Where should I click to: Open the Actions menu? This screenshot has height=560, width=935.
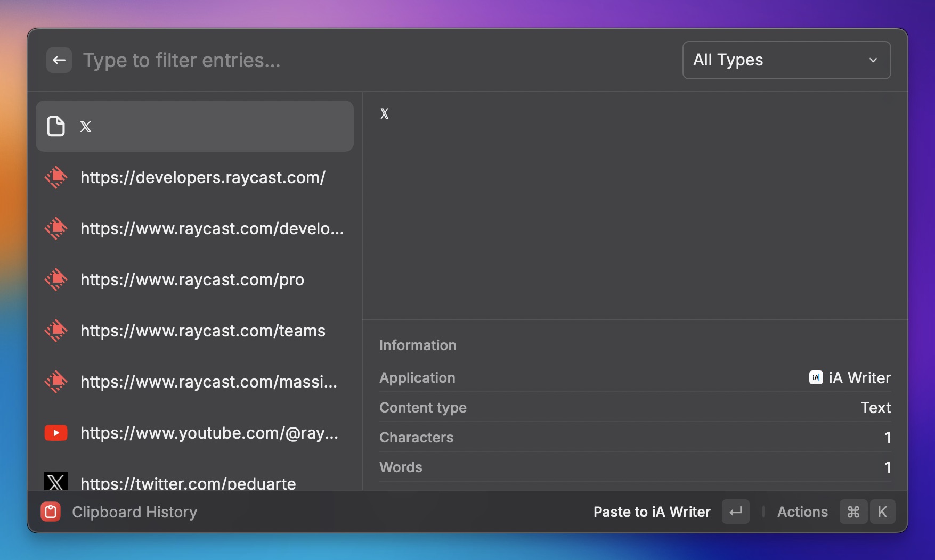802,512
